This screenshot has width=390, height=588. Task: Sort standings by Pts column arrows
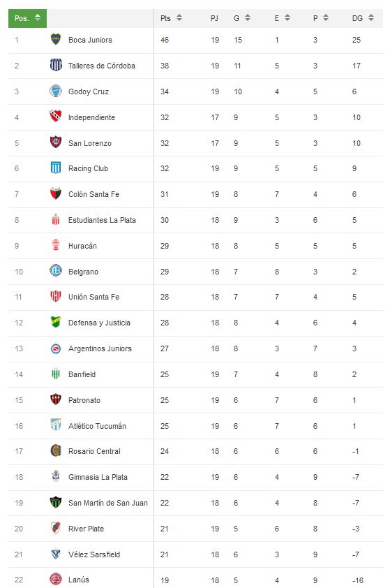tap(179, 17)
